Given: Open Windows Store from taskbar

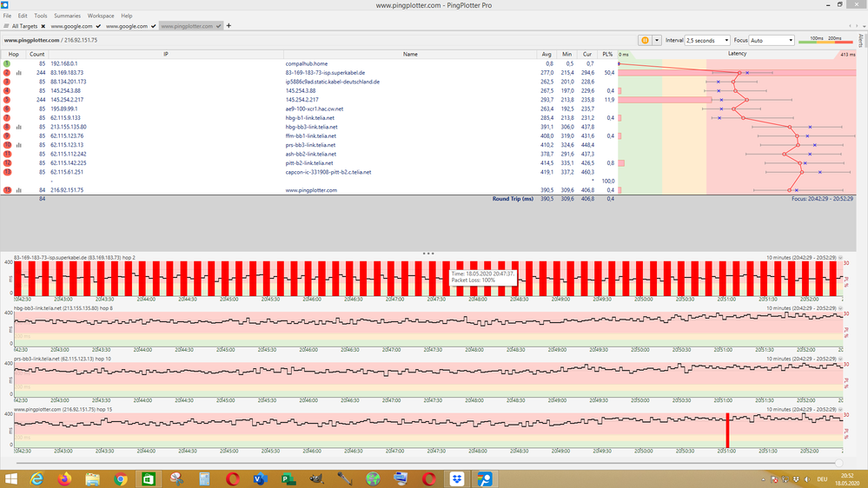Looking at the screenshot, I should click(149, 479).
